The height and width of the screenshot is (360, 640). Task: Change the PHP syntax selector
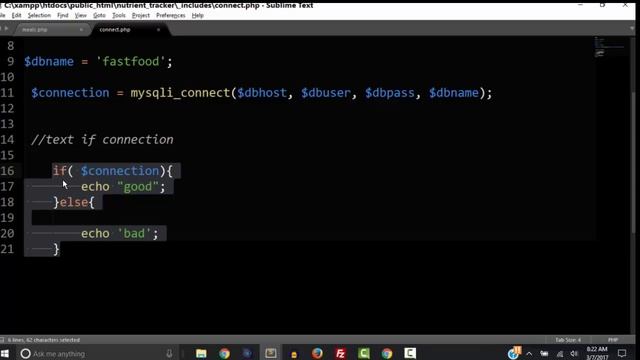pyautogui.click(x=613, y=340)
